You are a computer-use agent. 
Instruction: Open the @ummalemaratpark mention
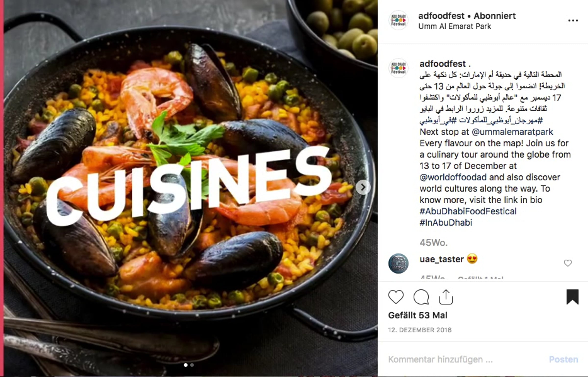(x=512, y=132)
